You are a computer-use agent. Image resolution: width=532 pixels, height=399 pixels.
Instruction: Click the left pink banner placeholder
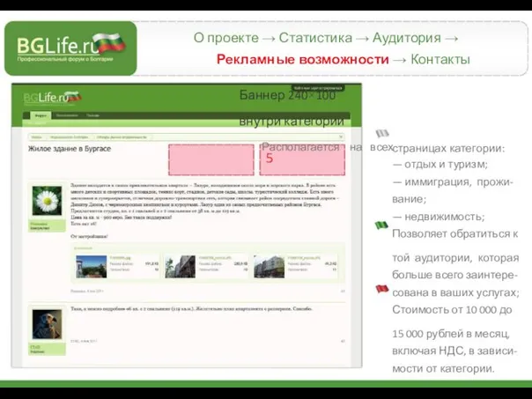pos(211,159)
